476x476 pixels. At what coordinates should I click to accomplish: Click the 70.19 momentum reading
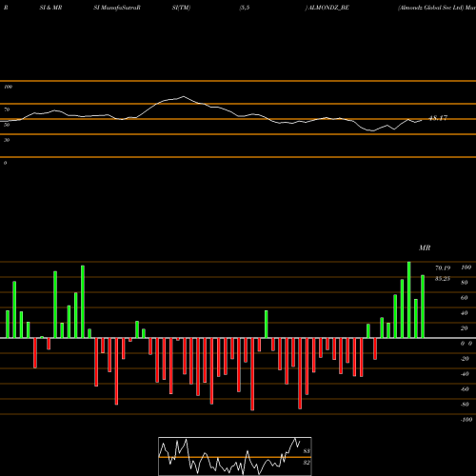point(443,268)
